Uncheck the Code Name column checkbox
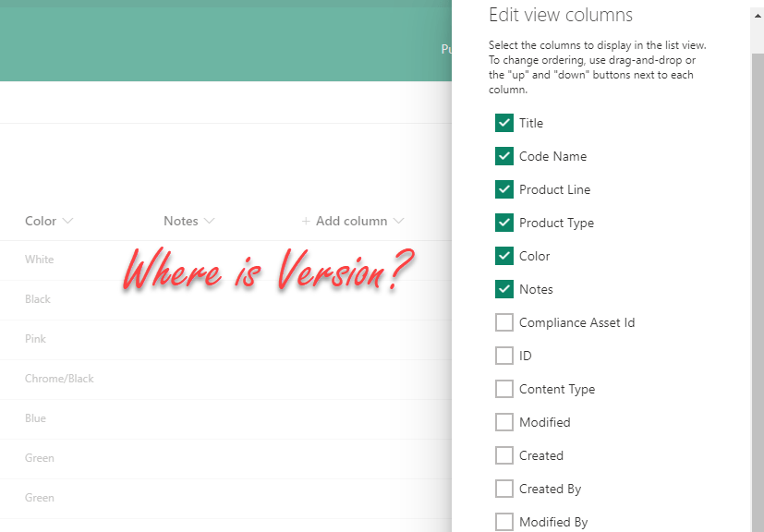The height and width of the screenshot is (532, 764). (x=504, y=155)
